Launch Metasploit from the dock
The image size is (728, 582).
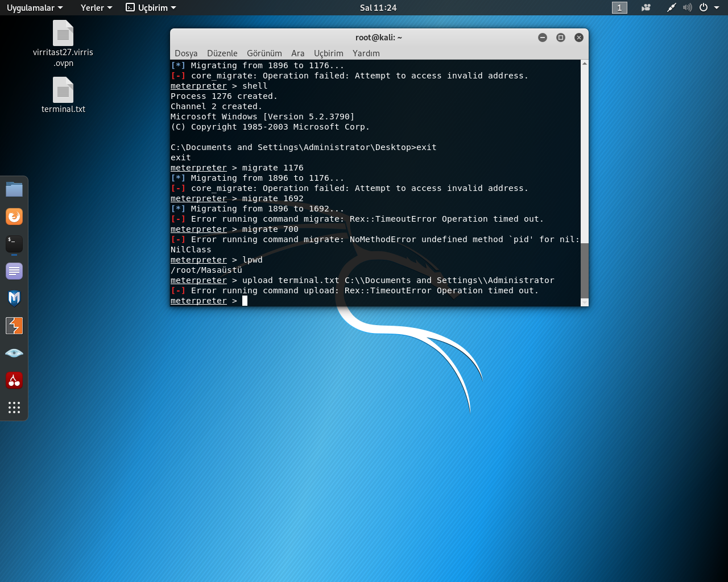14,298
